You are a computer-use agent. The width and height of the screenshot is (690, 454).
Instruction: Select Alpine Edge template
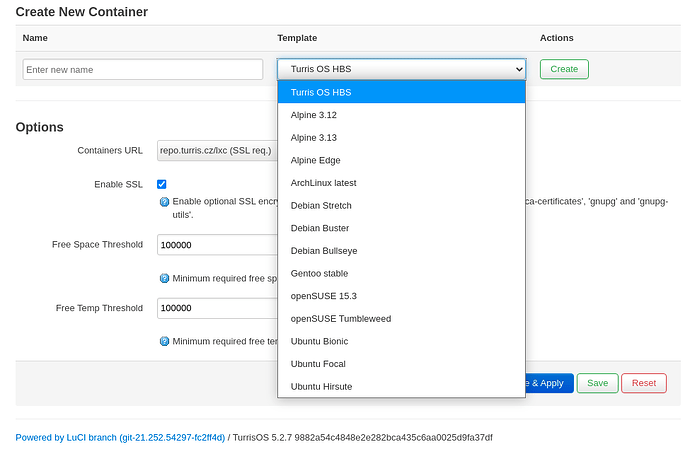[401, 160]
